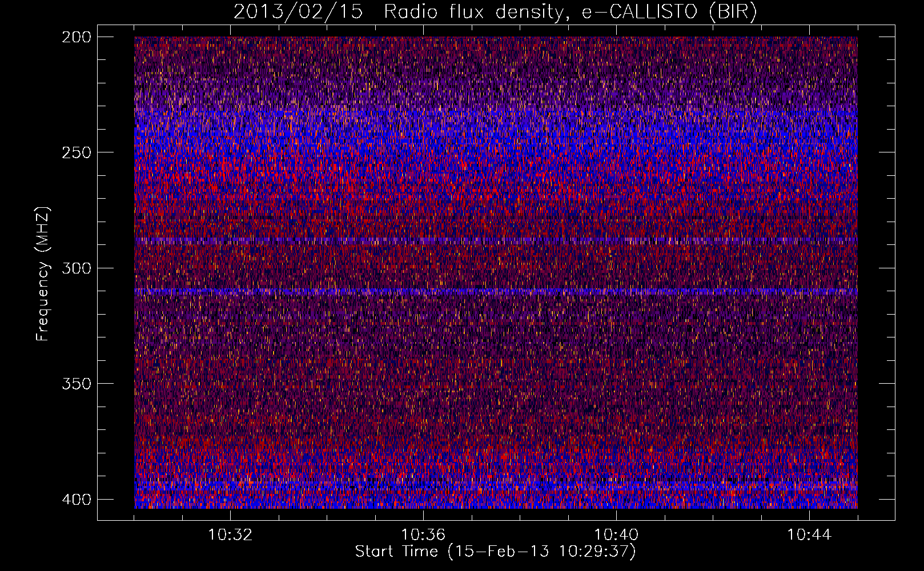Click the 350 frequency tick label
Screen dimensions: 924x571
click(x=76, y=383)
